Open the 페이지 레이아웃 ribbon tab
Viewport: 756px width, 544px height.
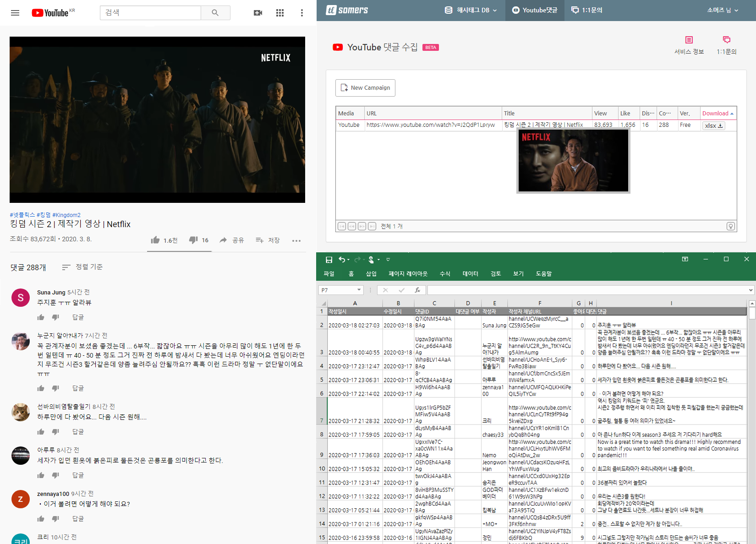408,273
